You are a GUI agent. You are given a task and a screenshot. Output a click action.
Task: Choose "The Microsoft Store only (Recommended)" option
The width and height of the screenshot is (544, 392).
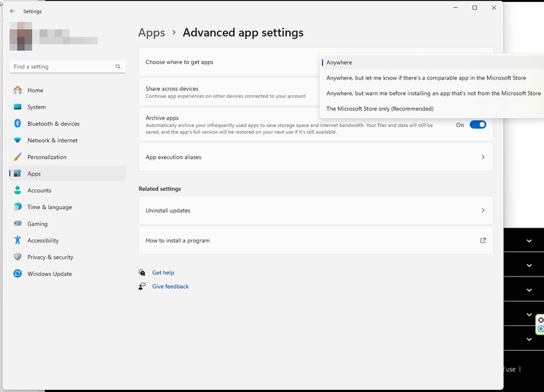point(379,109)
